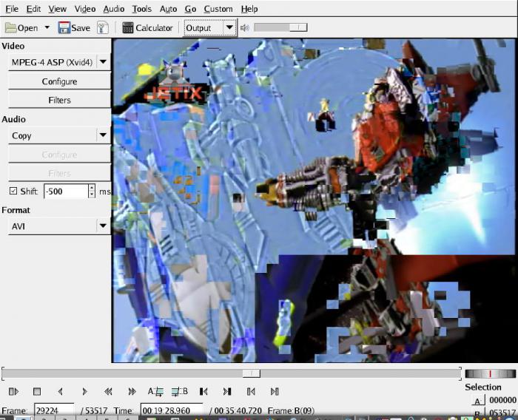Click the video Configure button
The image size is (518, 420).
(59, 81)
